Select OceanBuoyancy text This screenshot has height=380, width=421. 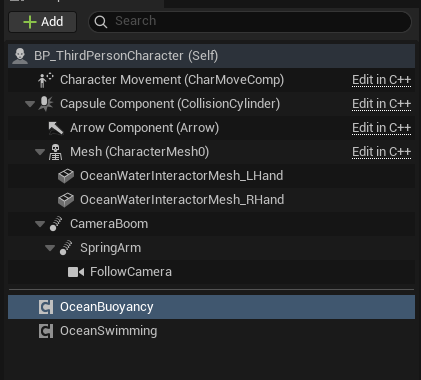click(107, 307)
